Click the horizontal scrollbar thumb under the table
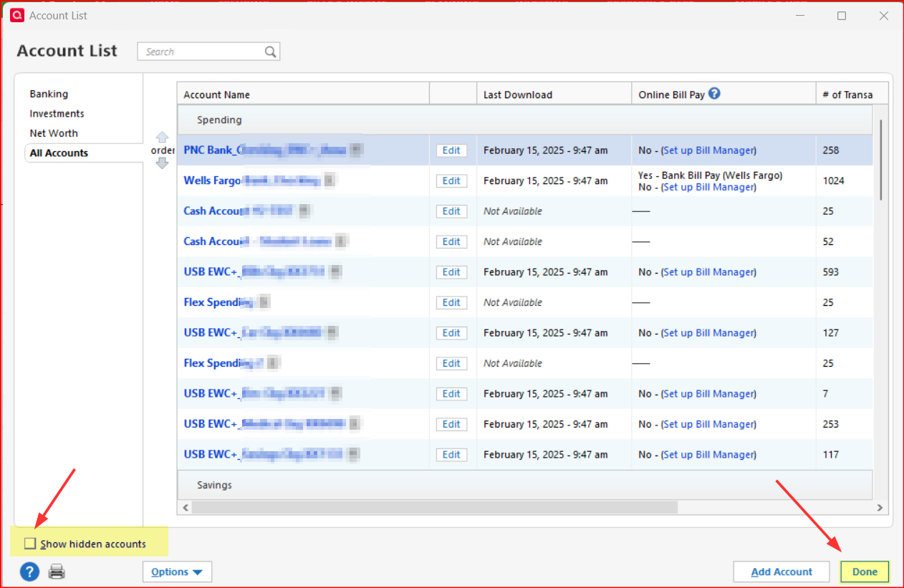This screenshot has height=588, width=904. [435, 507]
